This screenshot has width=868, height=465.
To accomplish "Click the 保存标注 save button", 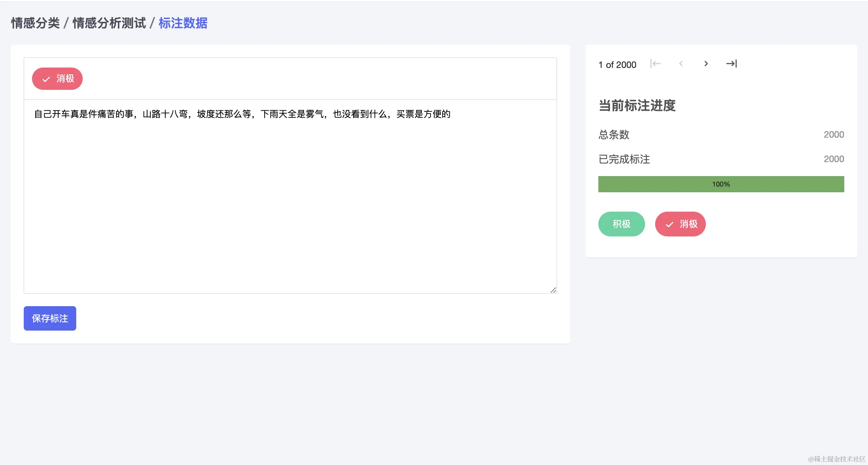I will [50, 318].
